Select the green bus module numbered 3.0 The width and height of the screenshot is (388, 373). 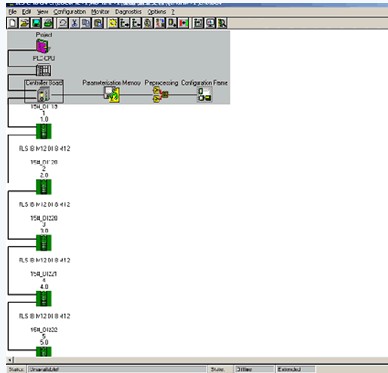tap(44, 243)
